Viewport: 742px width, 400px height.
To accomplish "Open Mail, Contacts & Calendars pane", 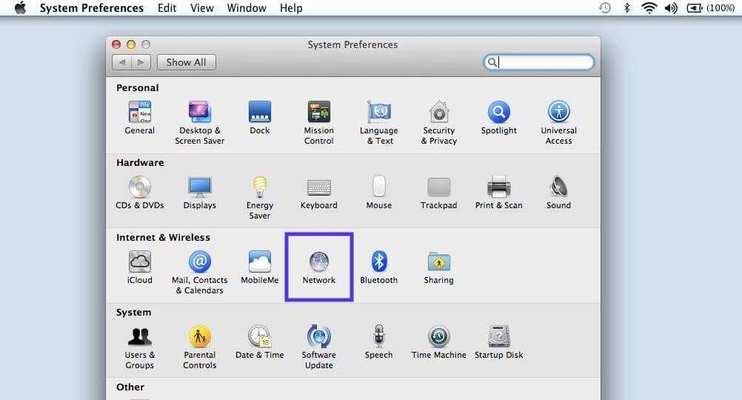I will click(x=200, y=272).
